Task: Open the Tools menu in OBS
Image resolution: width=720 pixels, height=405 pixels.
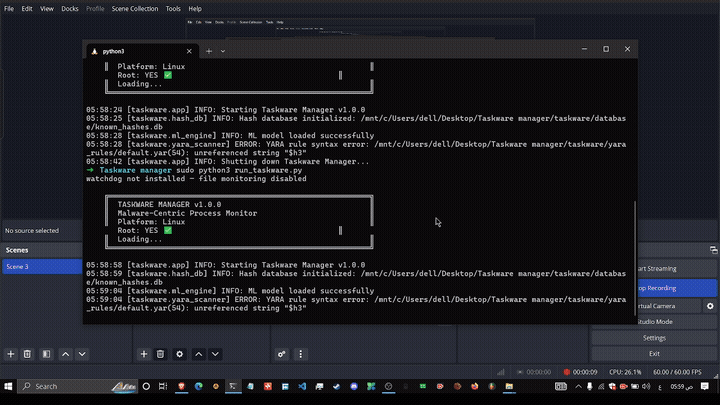Action: (173, 8)
